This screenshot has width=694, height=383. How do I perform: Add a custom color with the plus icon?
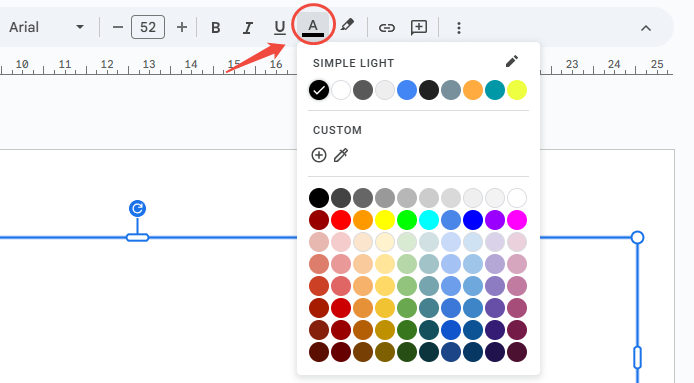point(319,155)
